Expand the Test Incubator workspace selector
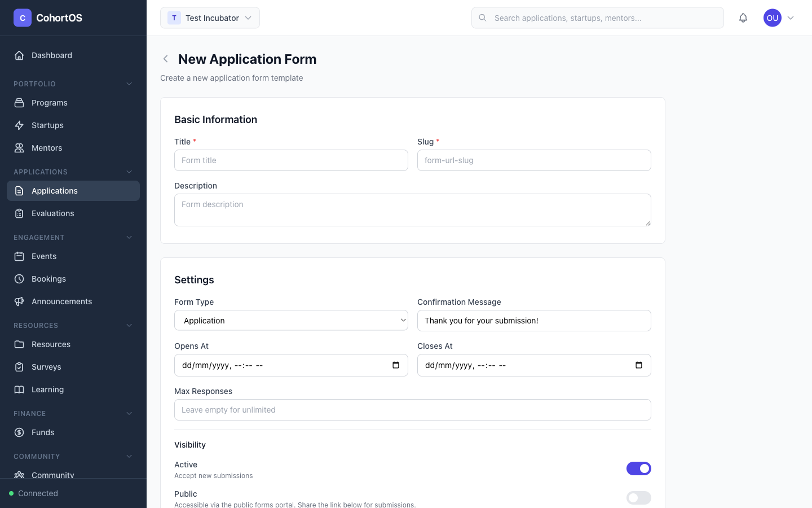This screenshot has width=812, height=508. (x=210, y=17)
